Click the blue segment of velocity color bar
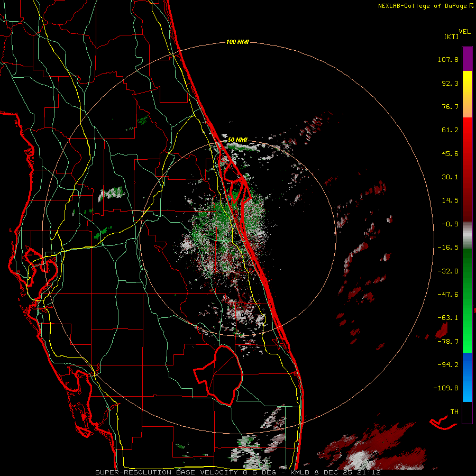Screen dimensions: 476x476 467,377
